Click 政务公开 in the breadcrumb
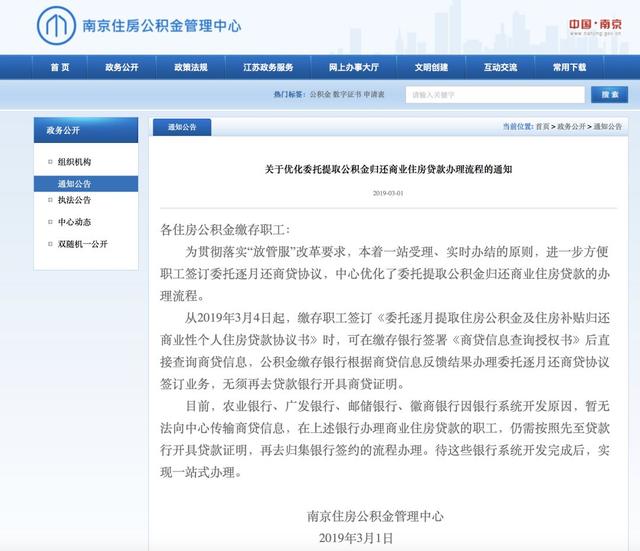640x551 pixels. coord(571,127)
